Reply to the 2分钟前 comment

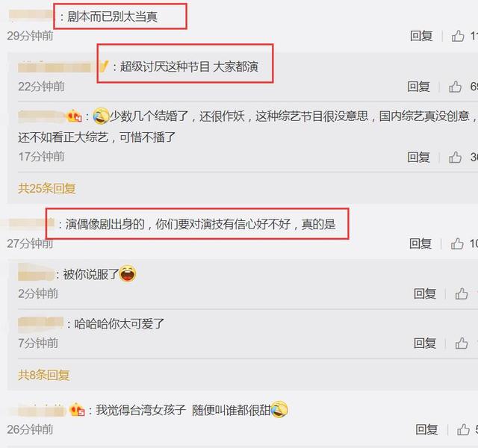pyautogui.click(x=425, y=293)
